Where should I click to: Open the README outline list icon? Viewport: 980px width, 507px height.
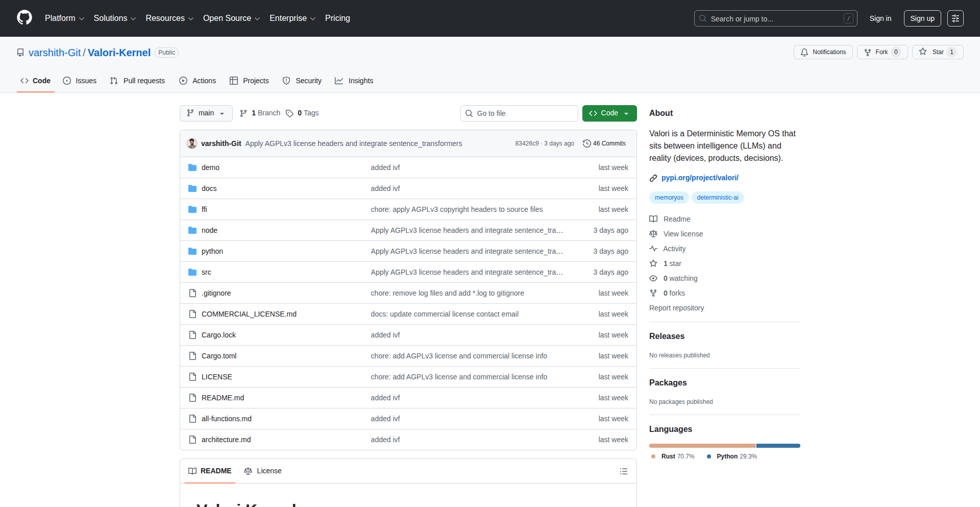pos(623,471)
